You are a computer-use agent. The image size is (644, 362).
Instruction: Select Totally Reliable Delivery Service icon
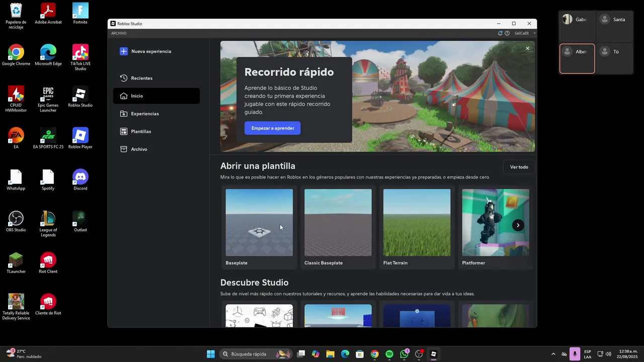16,307
